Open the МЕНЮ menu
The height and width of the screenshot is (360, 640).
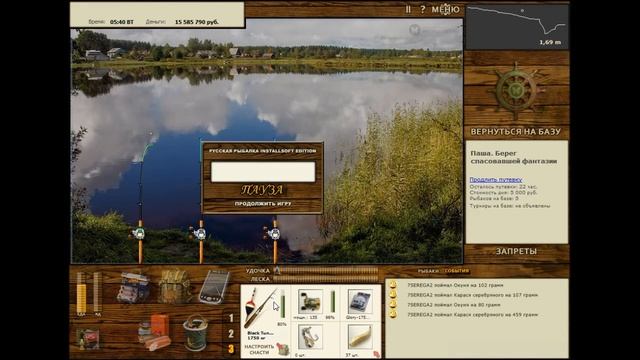click(446, 9)
